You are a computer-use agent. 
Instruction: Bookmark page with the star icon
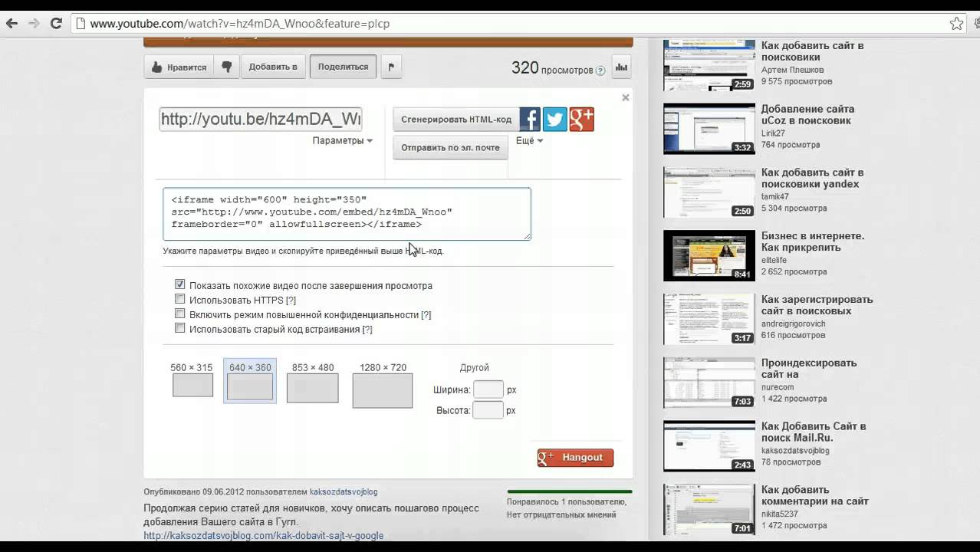[x=956, y=23]
